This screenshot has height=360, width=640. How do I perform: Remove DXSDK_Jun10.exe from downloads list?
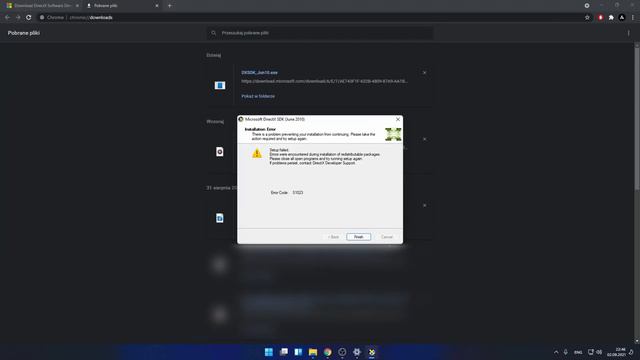[424, 73]
